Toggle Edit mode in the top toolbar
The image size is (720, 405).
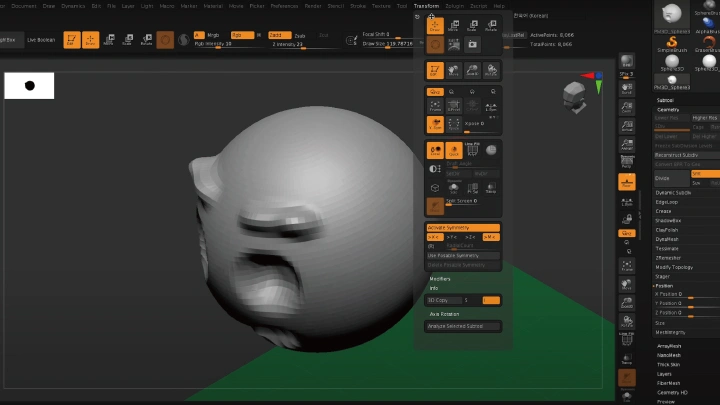click(x=72, y=40)
